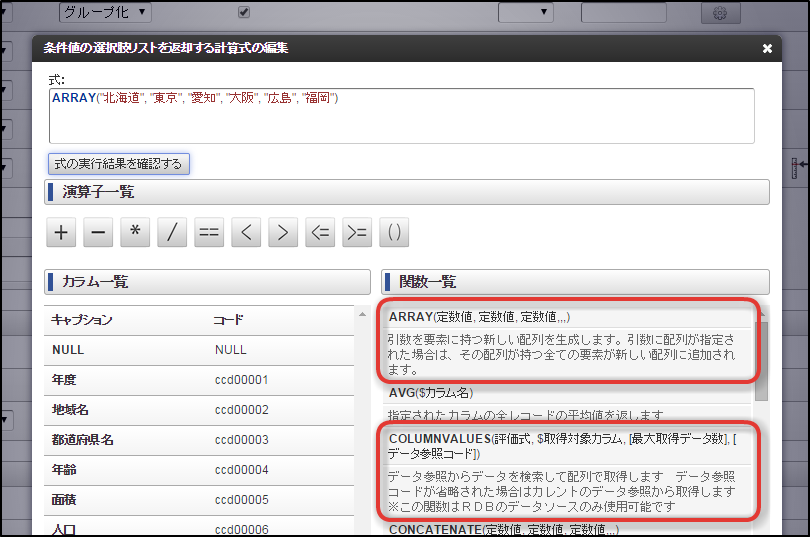810x537 pixels.
Task: Click 式の実行結果を確認する button
Action: [x=119, y=164]
